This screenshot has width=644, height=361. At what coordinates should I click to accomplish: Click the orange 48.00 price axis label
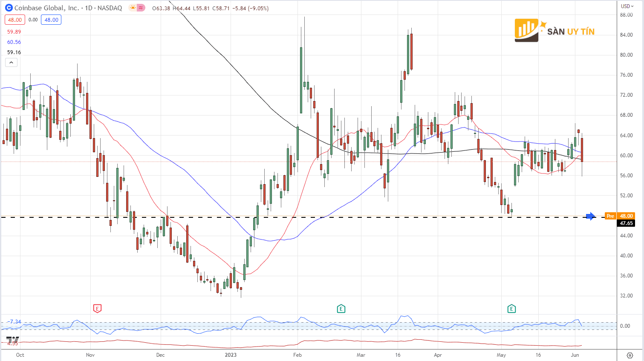626,216
